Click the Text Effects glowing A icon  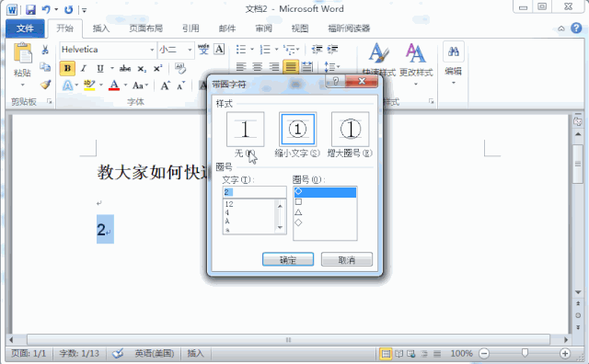[x=67, y=85]
